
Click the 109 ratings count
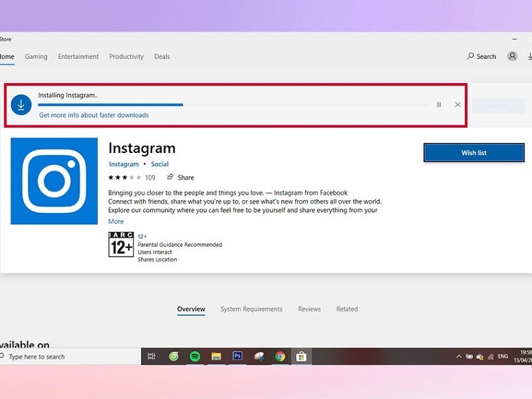coord(150,178)
